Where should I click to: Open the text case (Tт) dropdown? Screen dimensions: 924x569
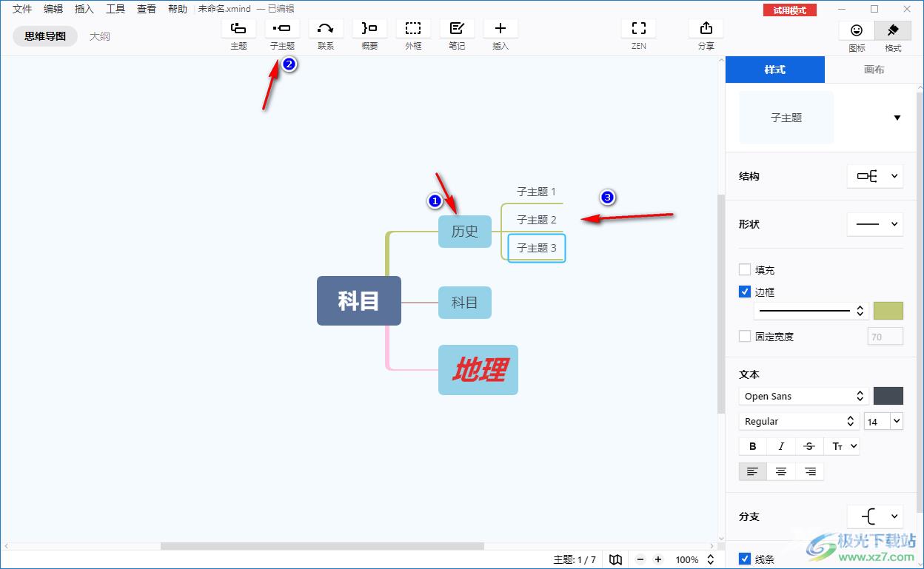(842, 446)
